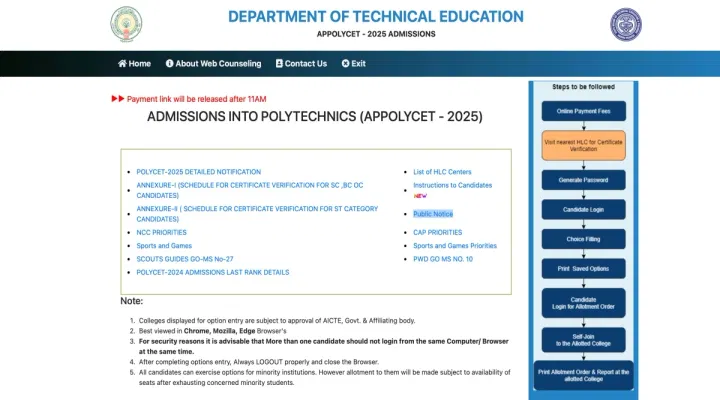Go to the Choice Filling step

coord(583,240)
